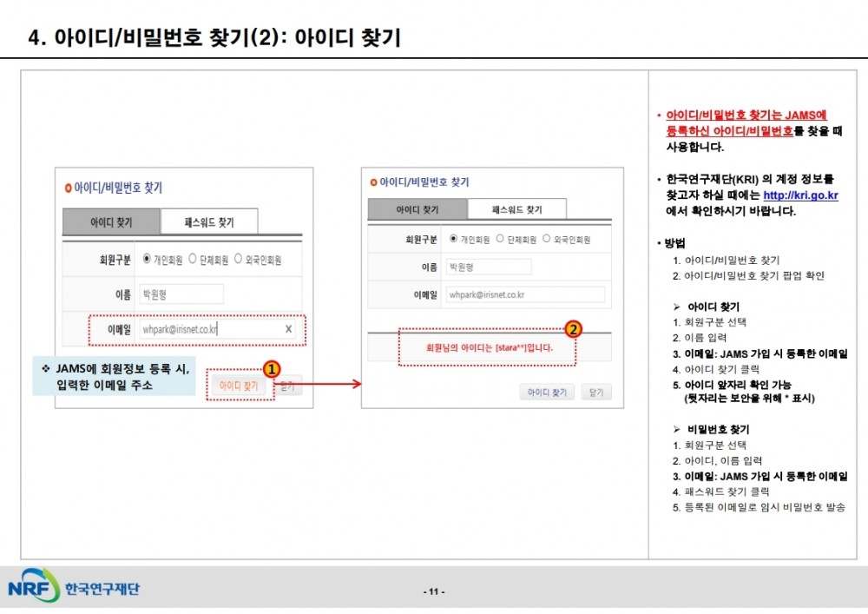Click the result text 회원님의 아이디는 [stara**]입니다
This screenshot has width=868, height=614.
(490, 347)
